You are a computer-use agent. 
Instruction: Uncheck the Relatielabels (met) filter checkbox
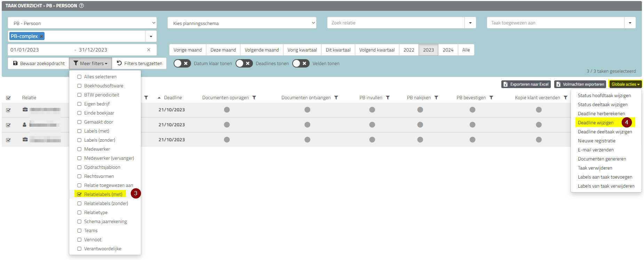[x=79, y=195]
